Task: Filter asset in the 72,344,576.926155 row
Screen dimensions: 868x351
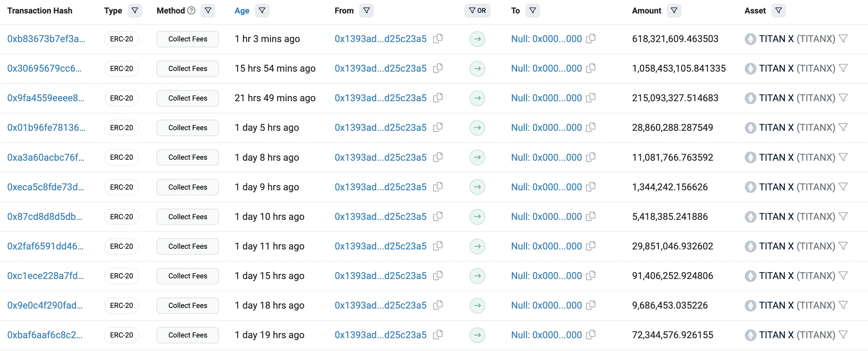Action: [843, 335]
